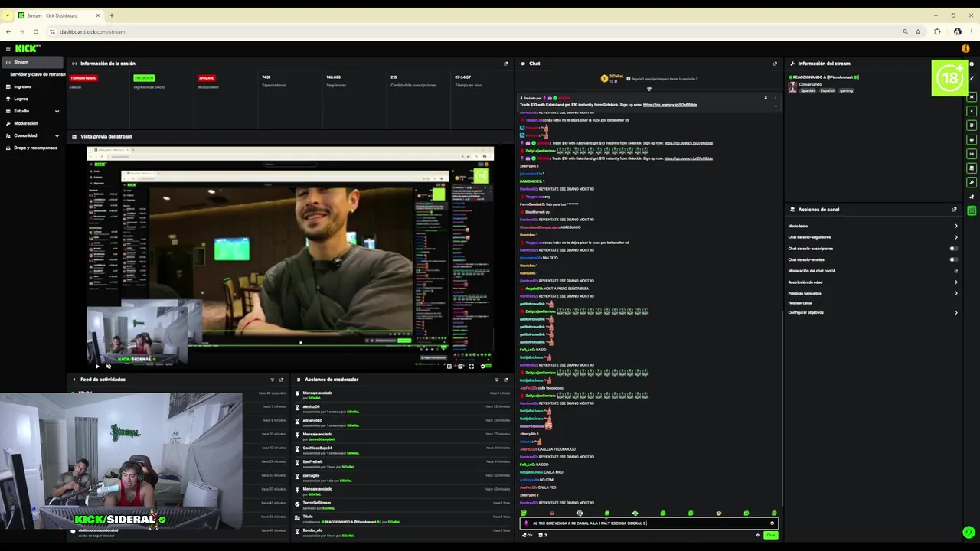Viewport: 980px width, 551px height.
Task: Click the Español tag in stream info
Action: pyautogui.click(x=828, y=90)
